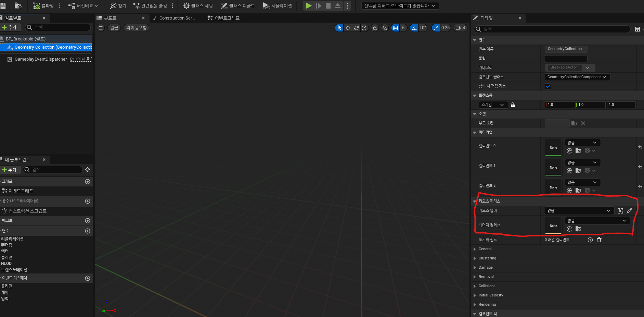Open grid snap value 5
644x317 pixels.
click(x=403, y=28)
